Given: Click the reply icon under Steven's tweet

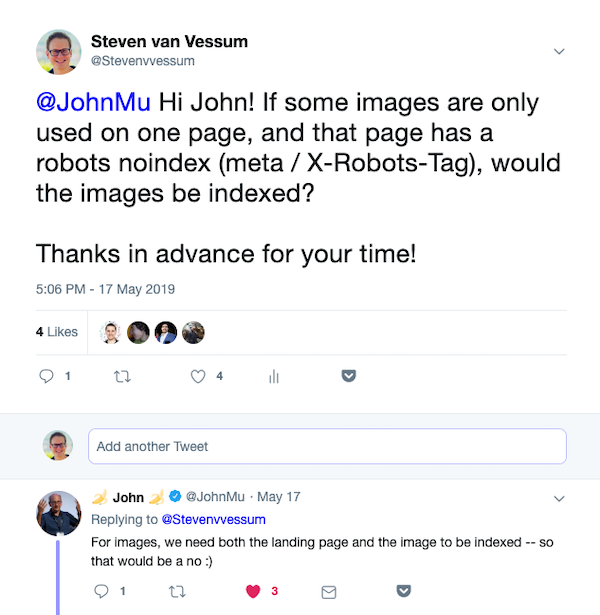Looking at the screenshot, I should [x=46, y=376].
